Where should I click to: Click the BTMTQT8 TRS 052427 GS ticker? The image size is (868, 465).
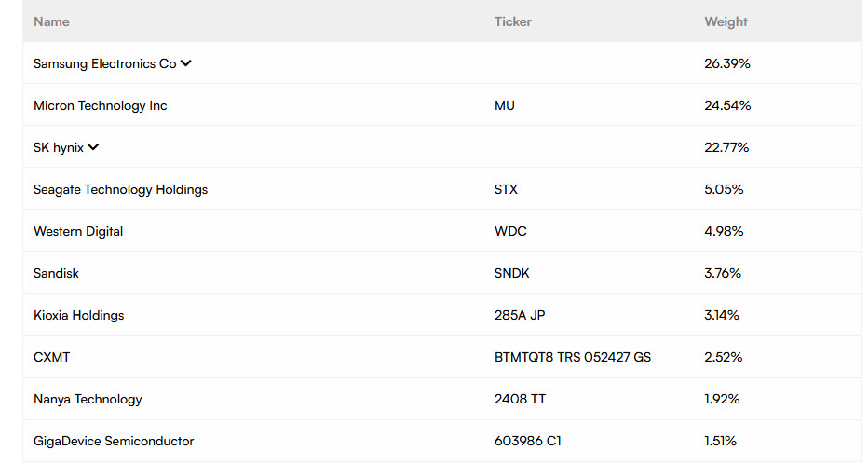[x=573, y=357]
